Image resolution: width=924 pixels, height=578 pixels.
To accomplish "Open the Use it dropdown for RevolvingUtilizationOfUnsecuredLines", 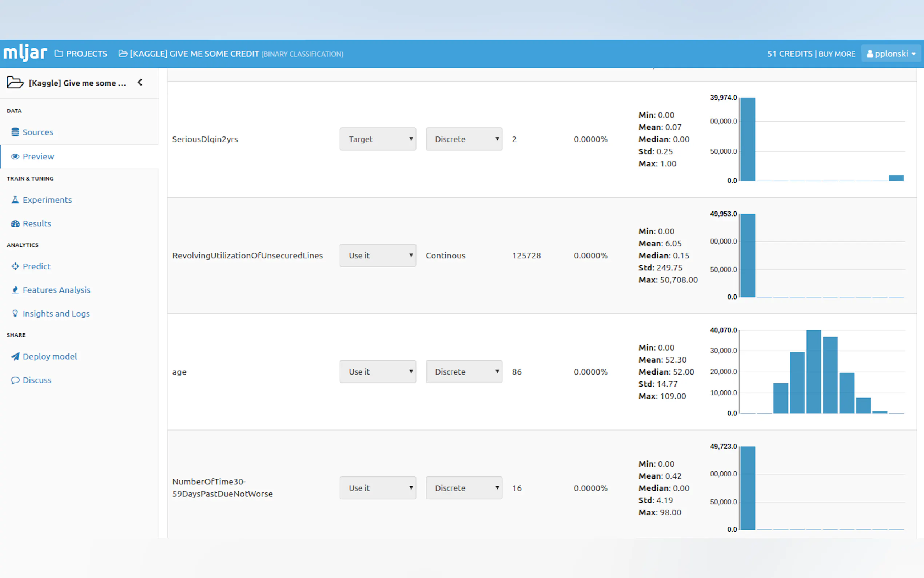I will coord(377,256).
